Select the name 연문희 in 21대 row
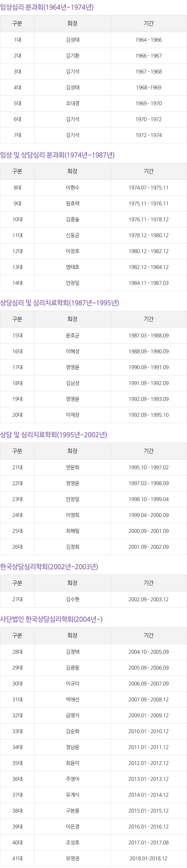This screenshot has width=187, height=868. (73, 467)
